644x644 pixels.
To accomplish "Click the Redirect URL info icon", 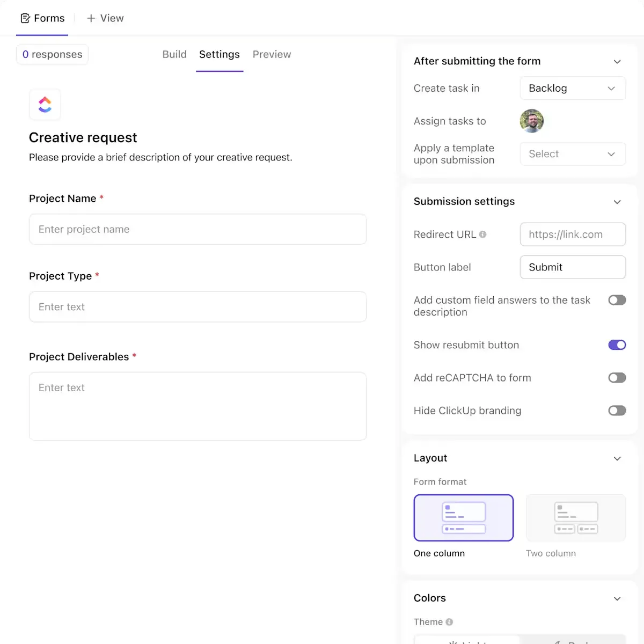I will click(x=483, y=235).
